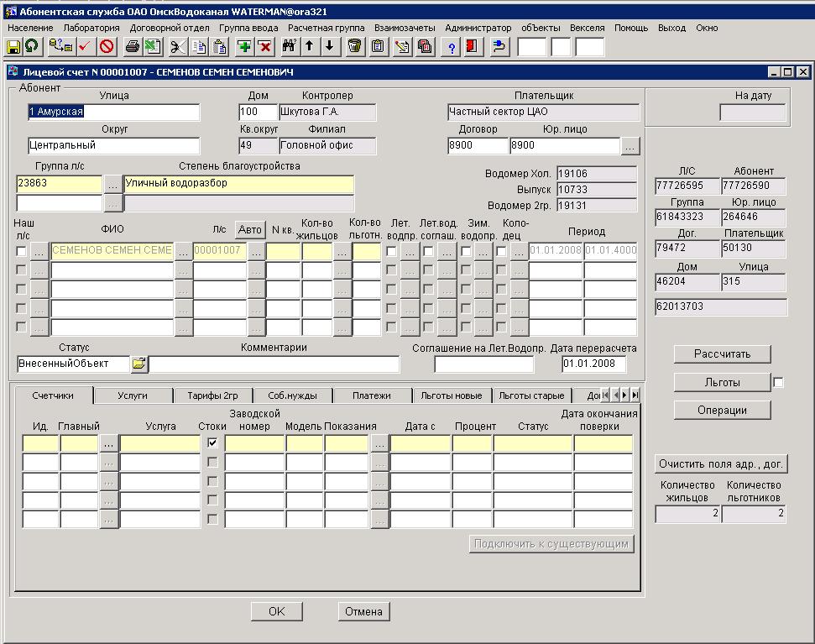
Task: Open the lookup button beside Группа л/с 23863
Action: pyautogui.click(x=112, y=184)
